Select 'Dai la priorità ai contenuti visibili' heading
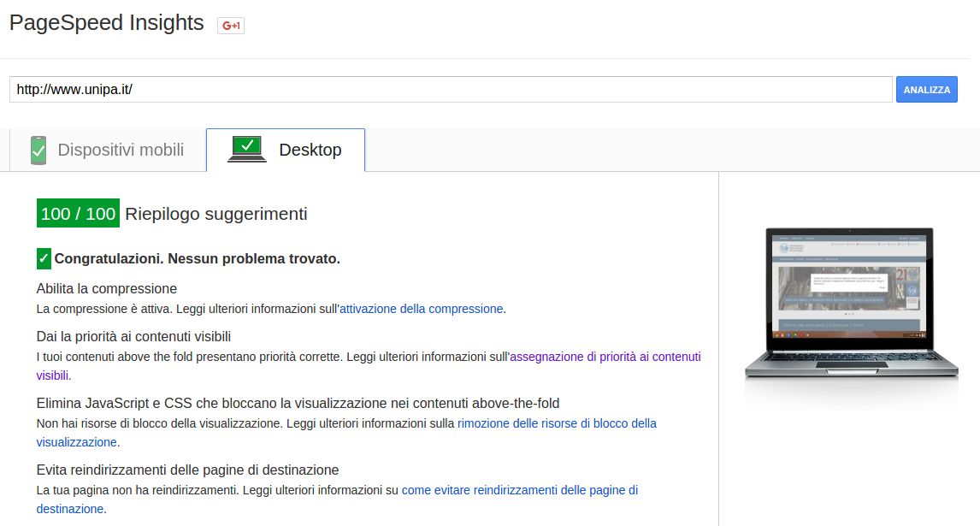This screenshot has width=980, height=526. tap(133, 337)
